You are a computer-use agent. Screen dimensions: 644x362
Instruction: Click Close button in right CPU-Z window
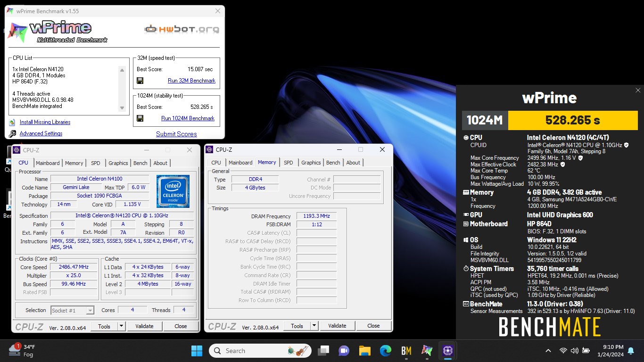point(373,326)
